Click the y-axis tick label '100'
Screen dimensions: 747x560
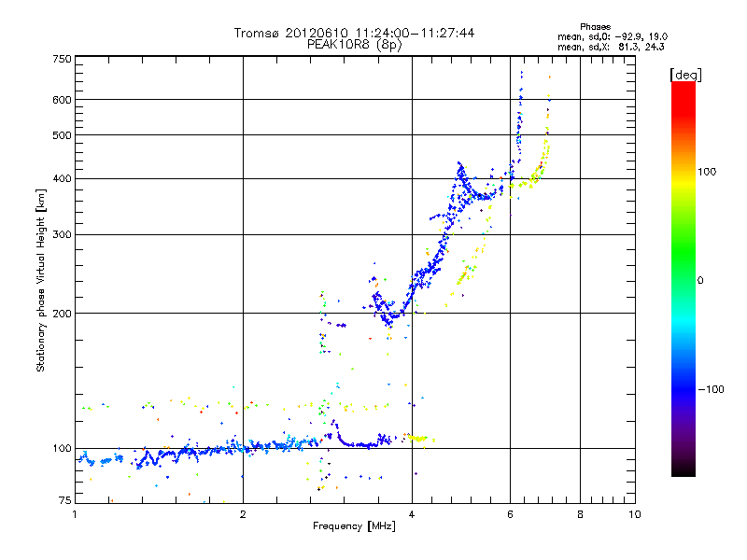pos(62,449)
